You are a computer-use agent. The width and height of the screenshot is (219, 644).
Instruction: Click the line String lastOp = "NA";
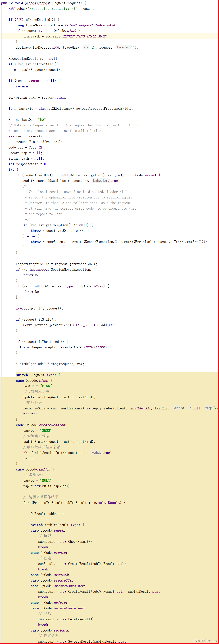tap(28, 120)
